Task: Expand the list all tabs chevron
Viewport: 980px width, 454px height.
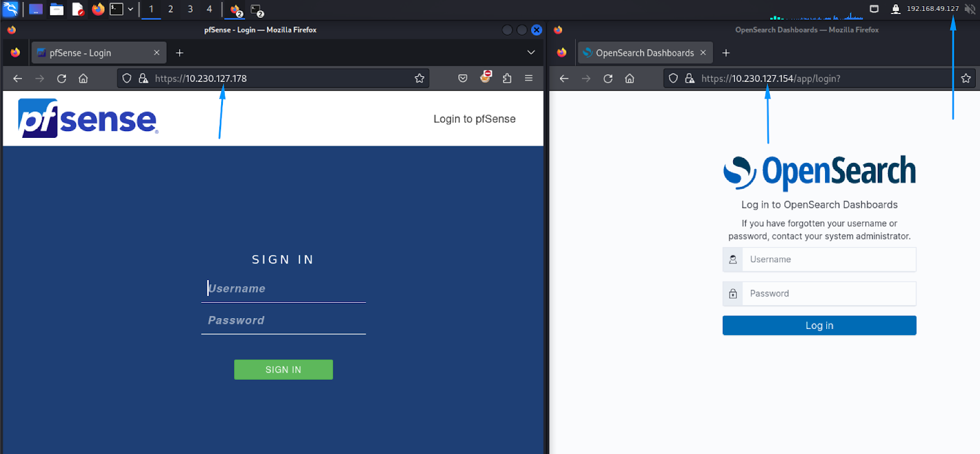Action: (531, 53)
